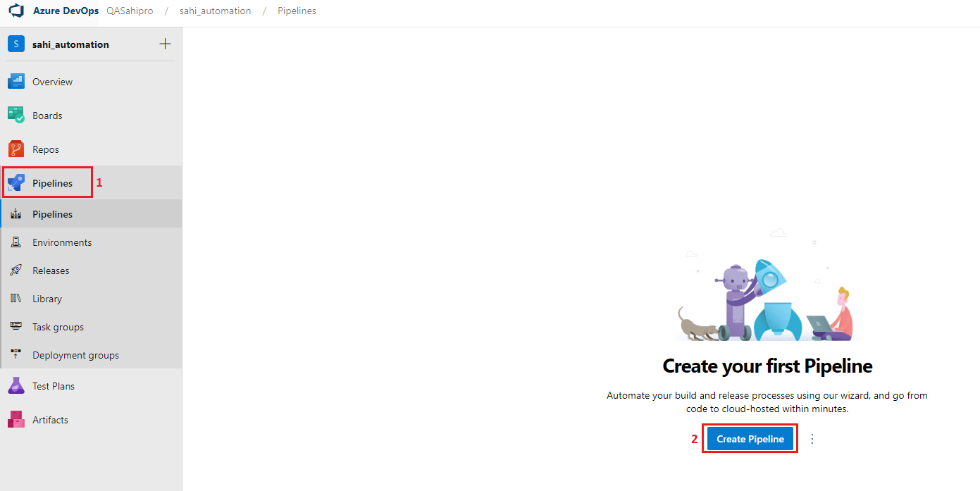Open Task groups in the sidebar
This screenshot has height=491, width=980.
click(58, 327)
